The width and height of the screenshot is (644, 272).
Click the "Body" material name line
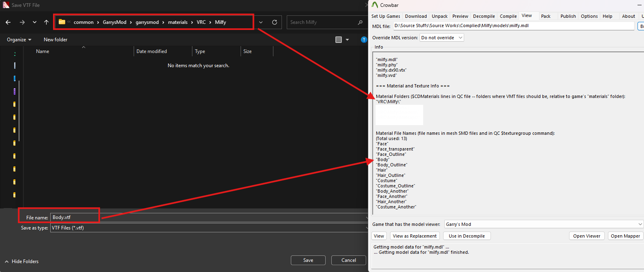(x=383, y=159)
